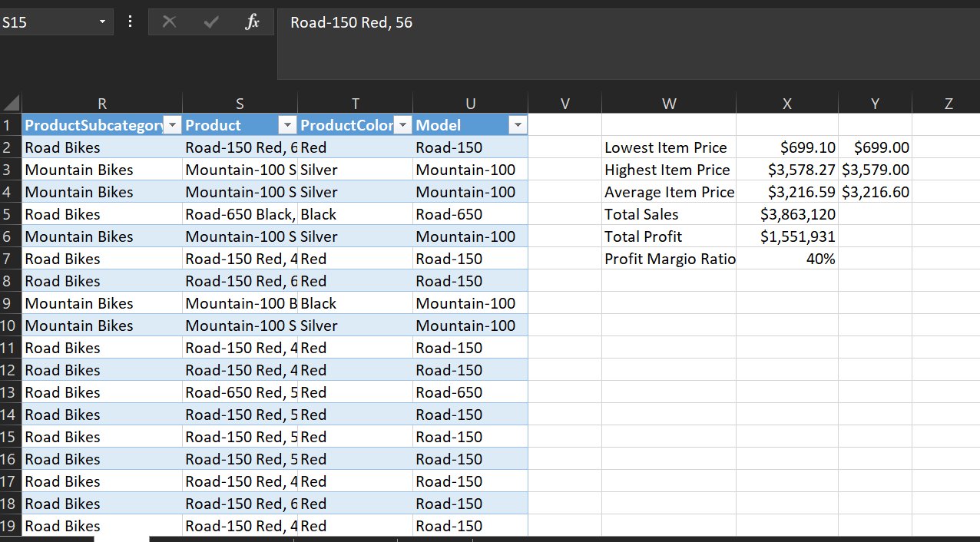
Task: Click the Profit Margio Ratio label cell
Action: pyautogui.click(x=669, y=259)
